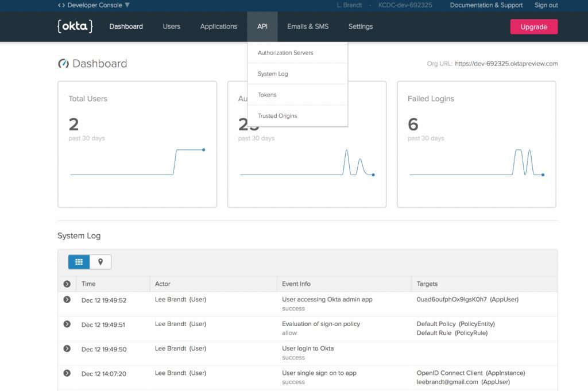588x391 pixels.
Task: Select System Log from the API menu
Action: click(297, 74)
